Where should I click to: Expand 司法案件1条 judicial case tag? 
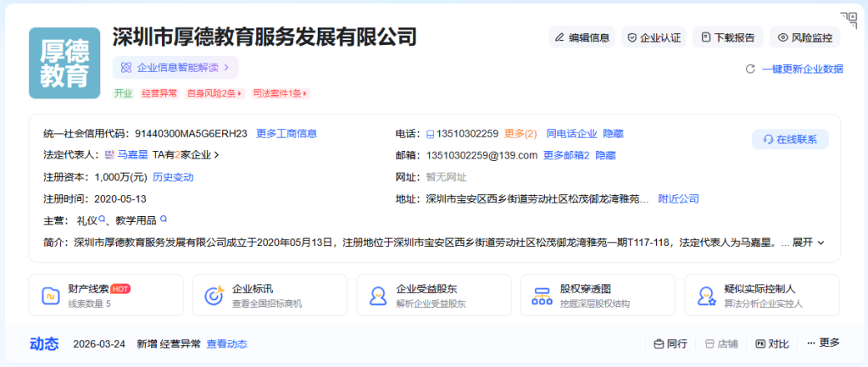point(280,93)
